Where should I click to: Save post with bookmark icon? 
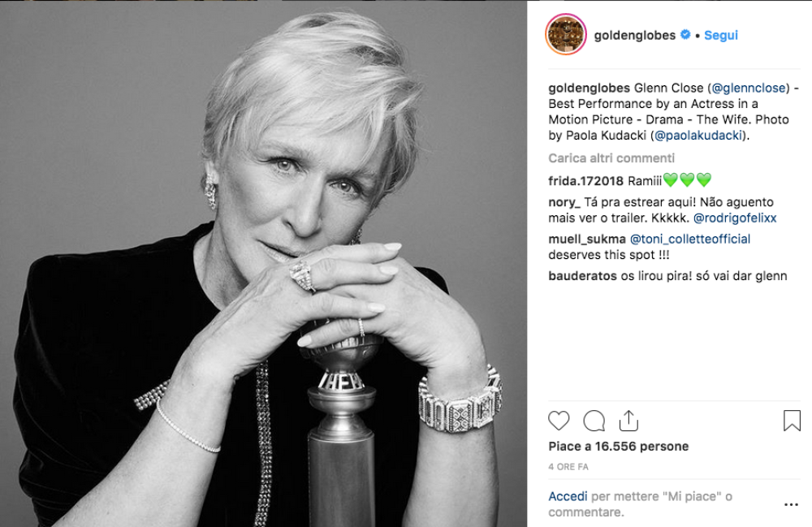coord(792,420)
